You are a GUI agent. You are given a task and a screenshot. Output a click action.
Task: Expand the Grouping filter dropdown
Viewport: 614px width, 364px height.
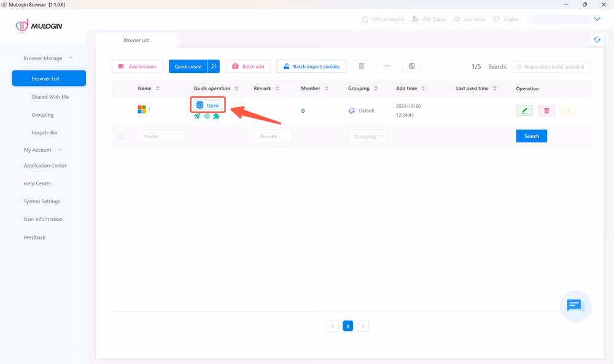tap(368, 136)
